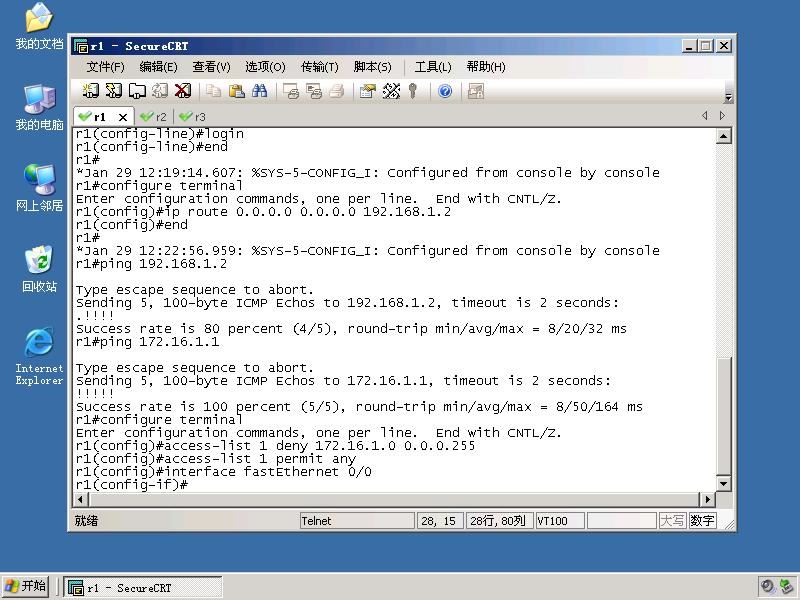800x600 pixels.
Task: Click the 数字 status indicator
Action: [702, 521]
